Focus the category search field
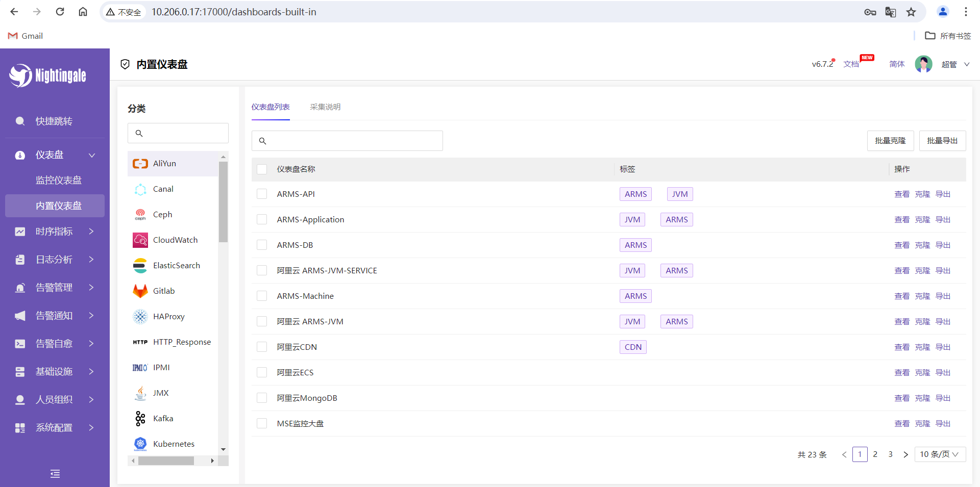 [x=178, y=133]
